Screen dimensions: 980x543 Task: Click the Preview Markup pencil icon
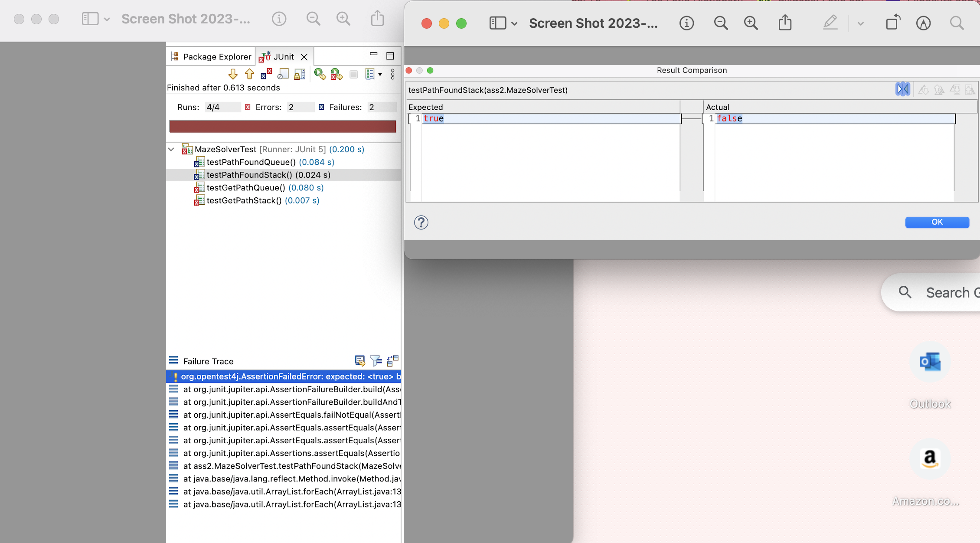[830, 23]
